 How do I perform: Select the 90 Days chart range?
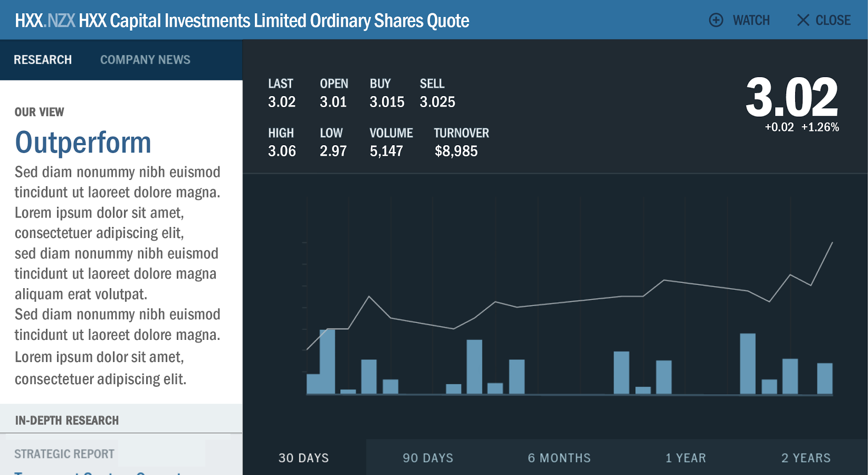[428, 458]
